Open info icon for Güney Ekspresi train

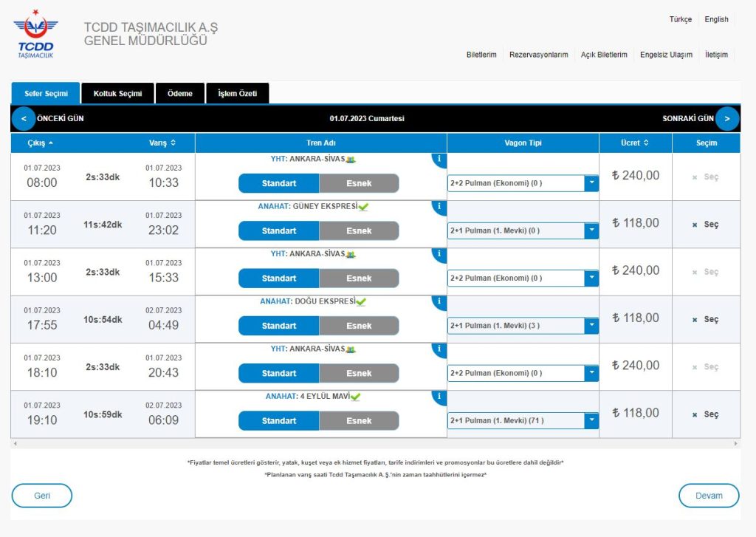point(440,207)
